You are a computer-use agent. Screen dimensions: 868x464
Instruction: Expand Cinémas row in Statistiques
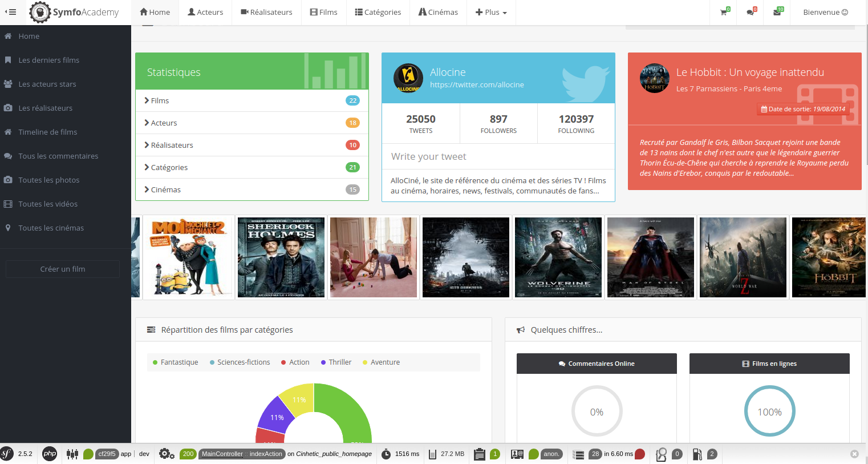(x=252, y=189)
